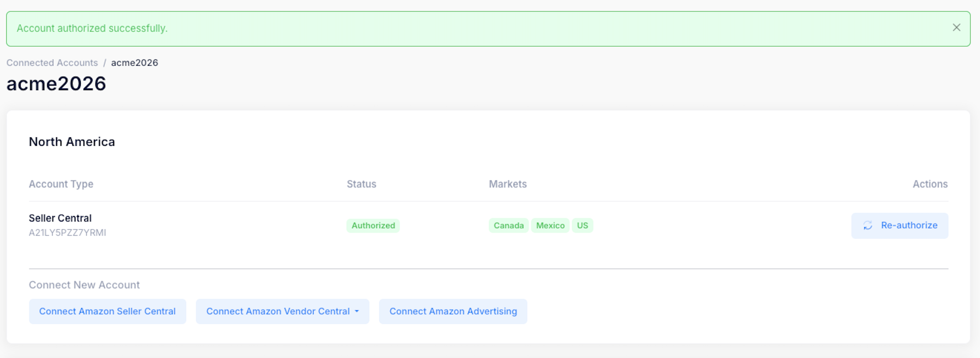The height and width of the screenshot is (358, 980).
Task: Click the seller ID A21LY5PZZ7YRMI
Action: pos(67,232)
